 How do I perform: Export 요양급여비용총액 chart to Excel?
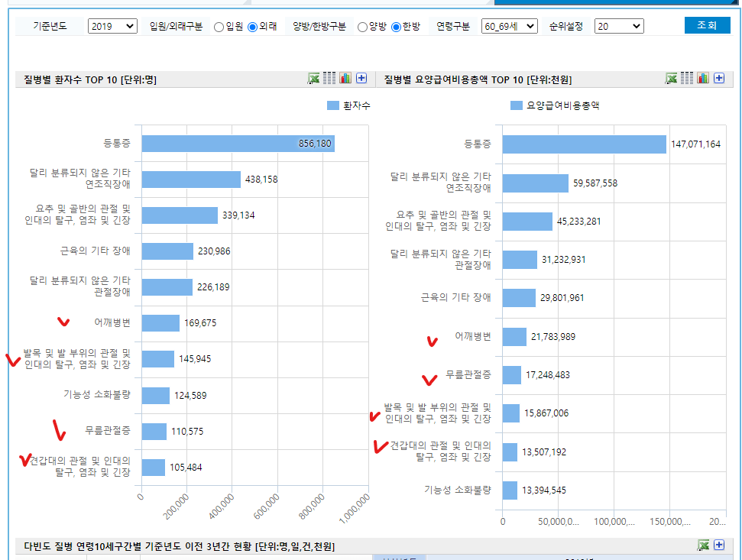[670, 77]
